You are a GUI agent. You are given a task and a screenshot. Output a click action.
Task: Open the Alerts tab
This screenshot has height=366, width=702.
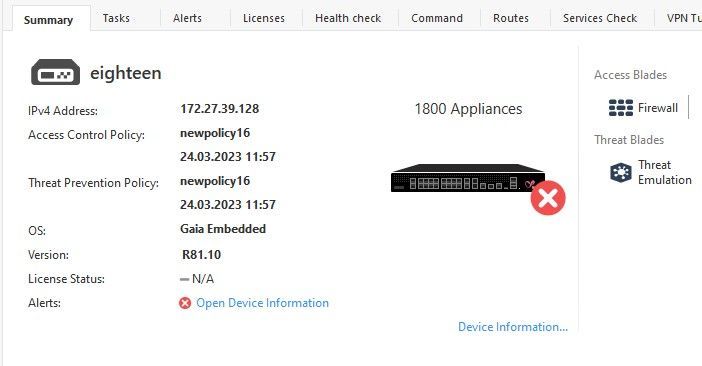[x=187, y=18]
